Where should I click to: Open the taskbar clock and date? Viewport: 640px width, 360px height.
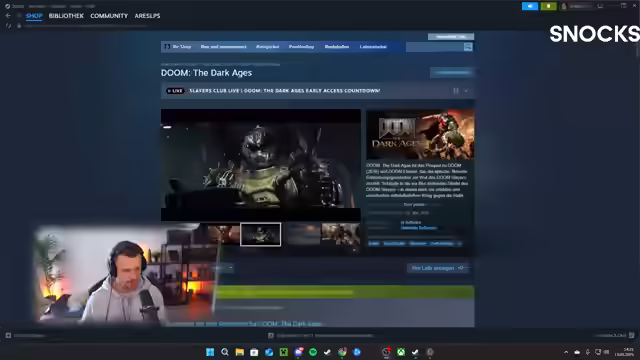click(625, 352)
